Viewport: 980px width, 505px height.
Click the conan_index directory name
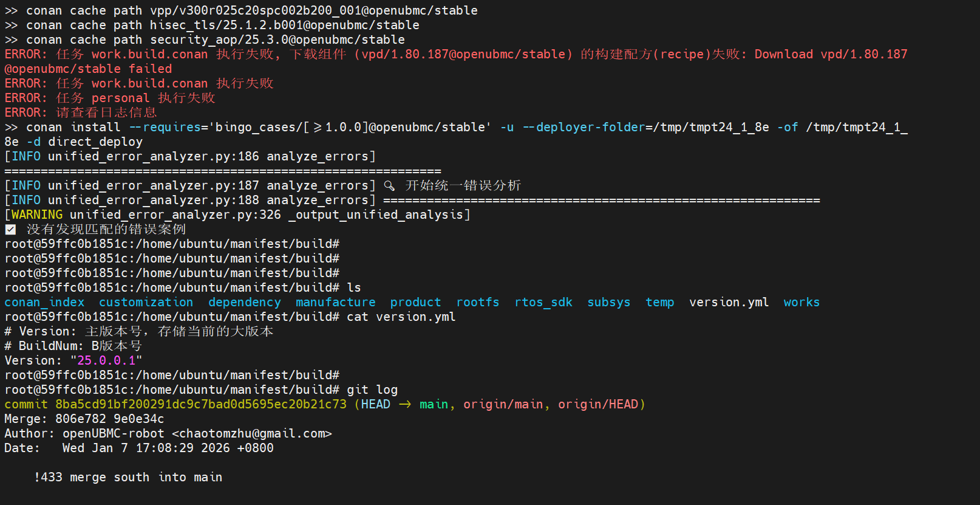point(44,302)
